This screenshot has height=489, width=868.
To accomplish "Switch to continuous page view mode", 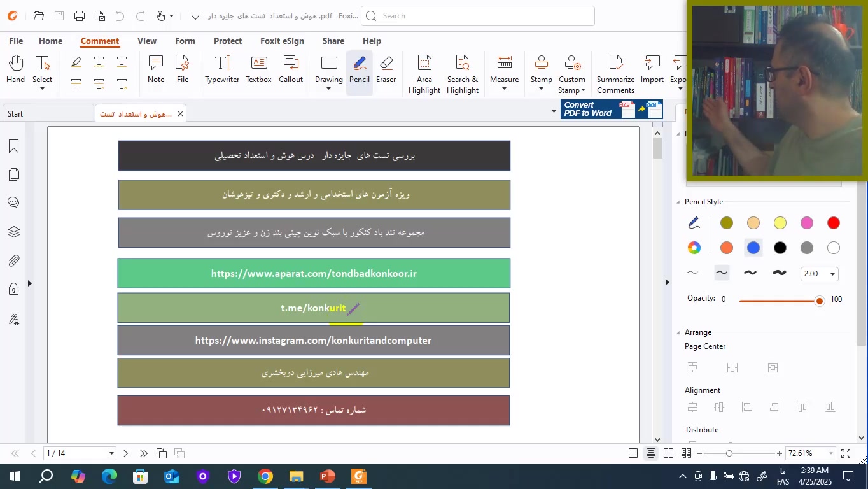I will (x=650, y=453).
